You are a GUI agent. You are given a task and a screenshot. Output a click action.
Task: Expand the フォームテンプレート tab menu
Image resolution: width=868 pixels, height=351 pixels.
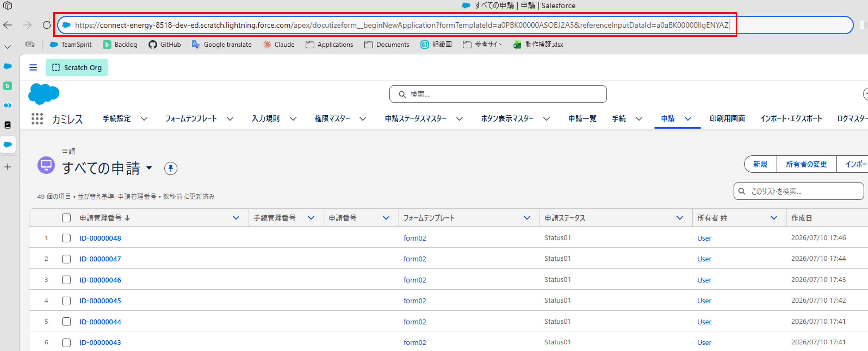pos(230,119)
